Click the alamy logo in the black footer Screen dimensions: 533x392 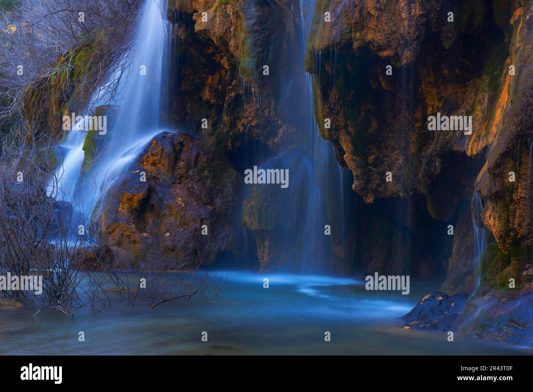point(41,374)
